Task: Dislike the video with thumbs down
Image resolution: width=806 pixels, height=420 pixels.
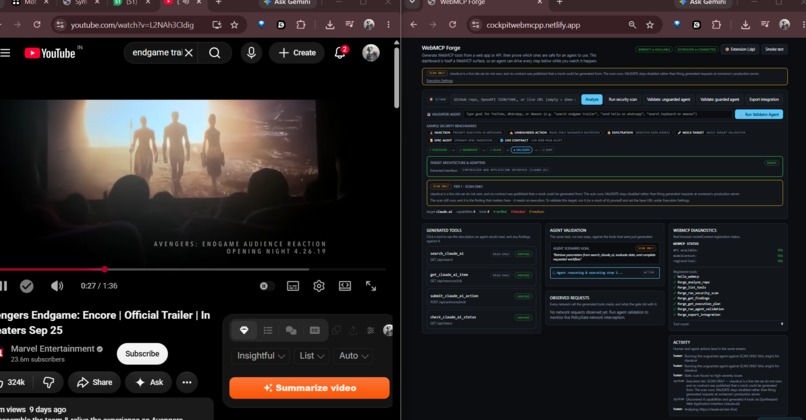Action: tap(49, 382)
